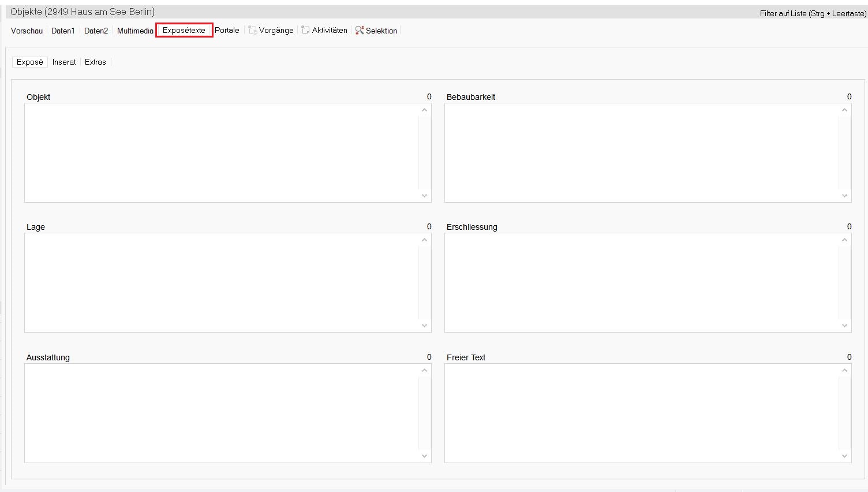
Task: Open the Daten1 tab
Action: point(63,31)
